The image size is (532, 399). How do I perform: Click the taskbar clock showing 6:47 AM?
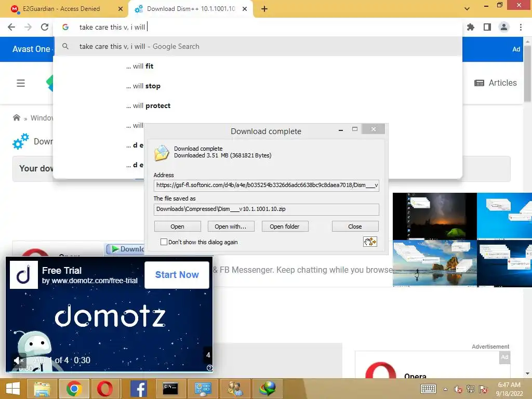tap(509, 389)
